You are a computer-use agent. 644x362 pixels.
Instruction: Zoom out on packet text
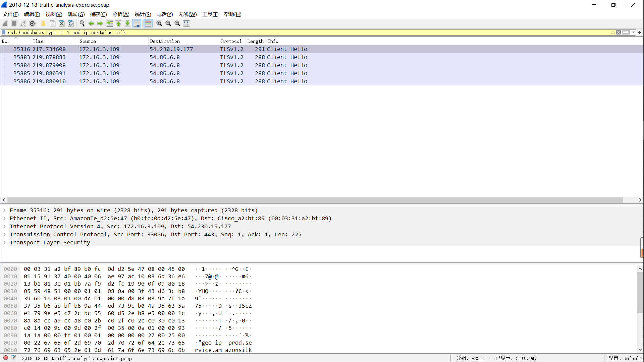coord(168,23)
